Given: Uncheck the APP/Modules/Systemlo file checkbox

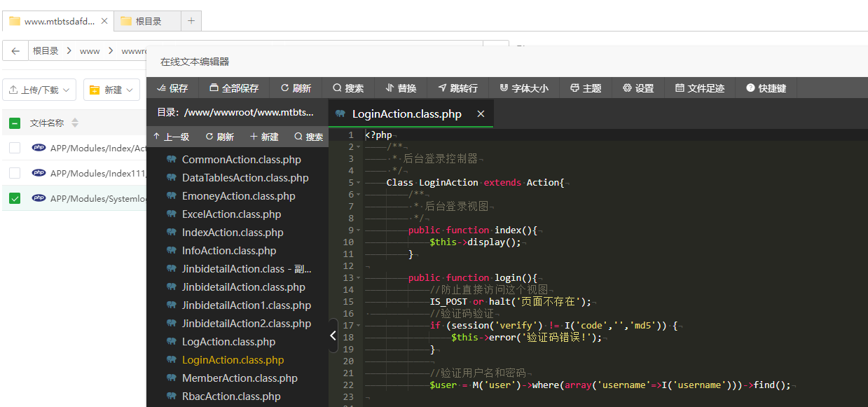Looking at the screenshot, I should pyautogui.click(x=15, y=198).
